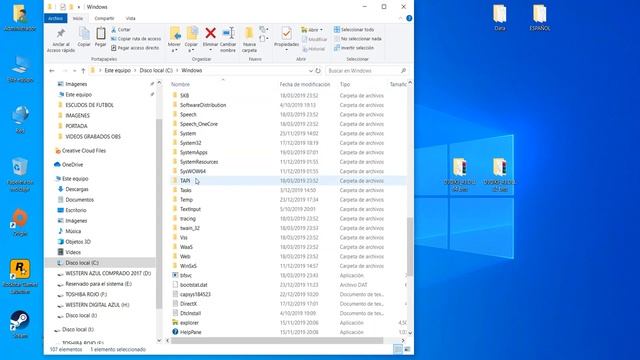Select the Rockstar Games Launcher desktop icon
Screen dimensions: 640x360
20,276
